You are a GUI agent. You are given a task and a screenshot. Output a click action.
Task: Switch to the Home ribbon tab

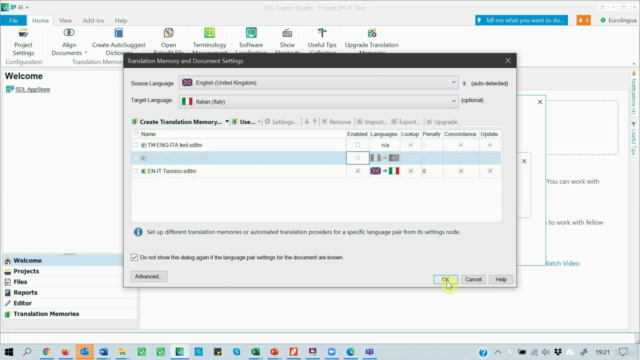40,20
